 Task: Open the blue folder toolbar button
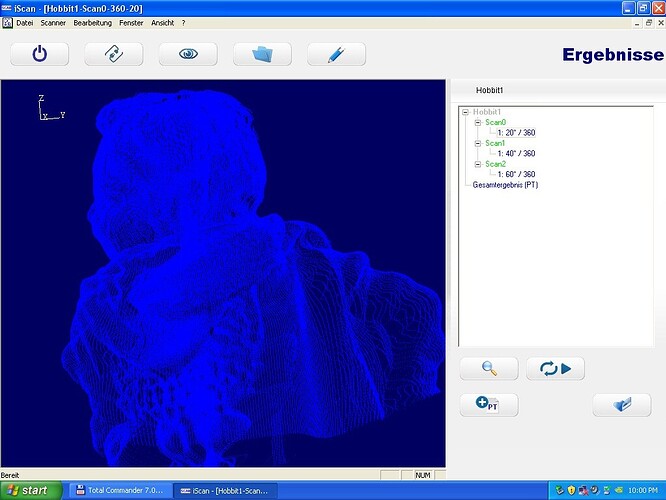262,54
